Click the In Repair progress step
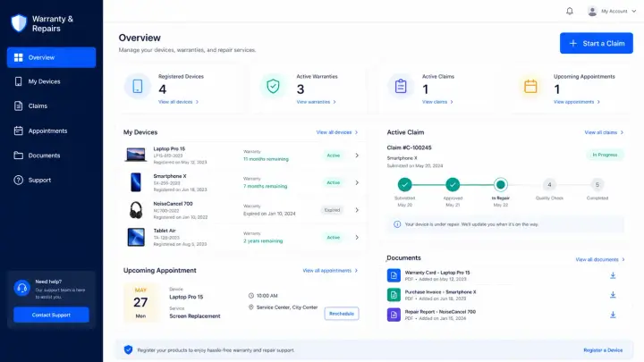Viewport: 644px width, 362px height. coord(500,185)
